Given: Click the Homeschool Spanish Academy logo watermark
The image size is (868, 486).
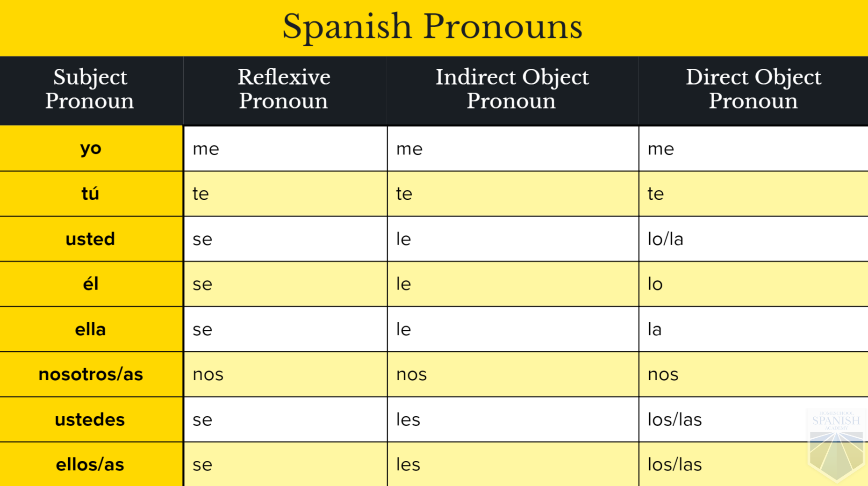Looking at the screenshot, I should click(x=836, y=444).
